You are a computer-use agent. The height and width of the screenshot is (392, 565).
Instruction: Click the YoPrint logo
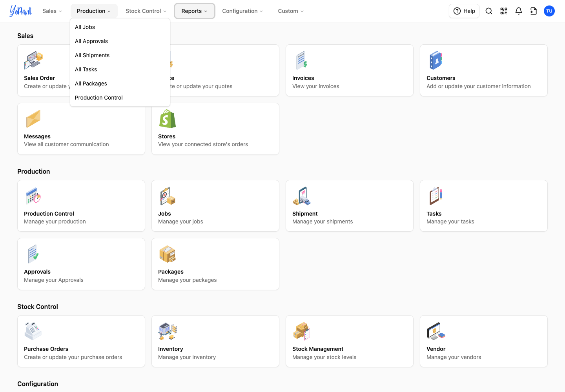(21, 11)
